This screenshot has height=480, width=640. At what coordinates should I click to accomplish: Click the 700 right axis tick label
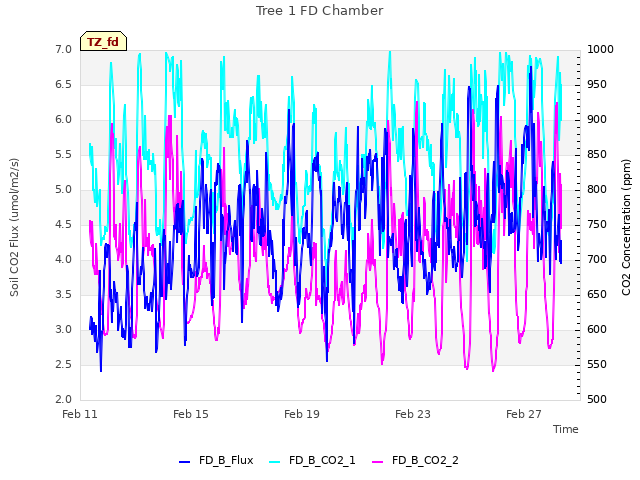[x=597, y=260]
